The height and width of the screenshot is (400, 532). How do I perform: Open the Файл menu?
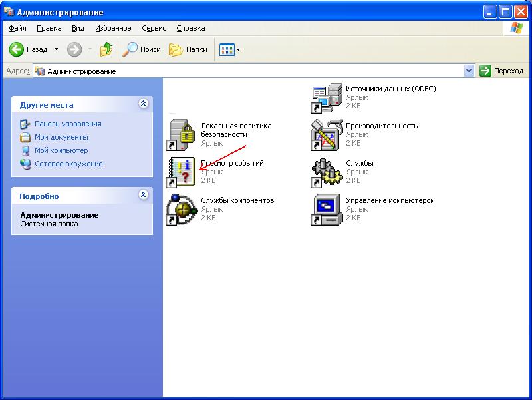point(18,28)
